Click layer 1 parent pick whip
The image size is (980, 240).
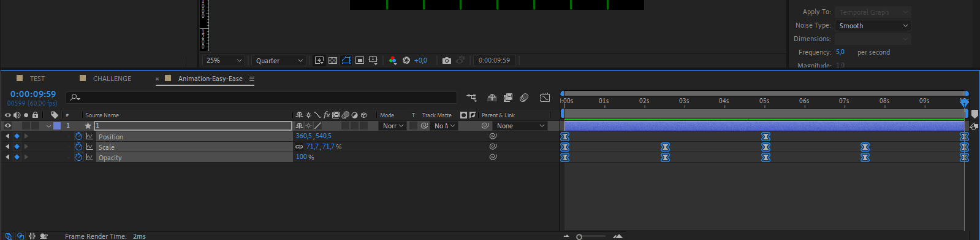(x=485, y=126)
